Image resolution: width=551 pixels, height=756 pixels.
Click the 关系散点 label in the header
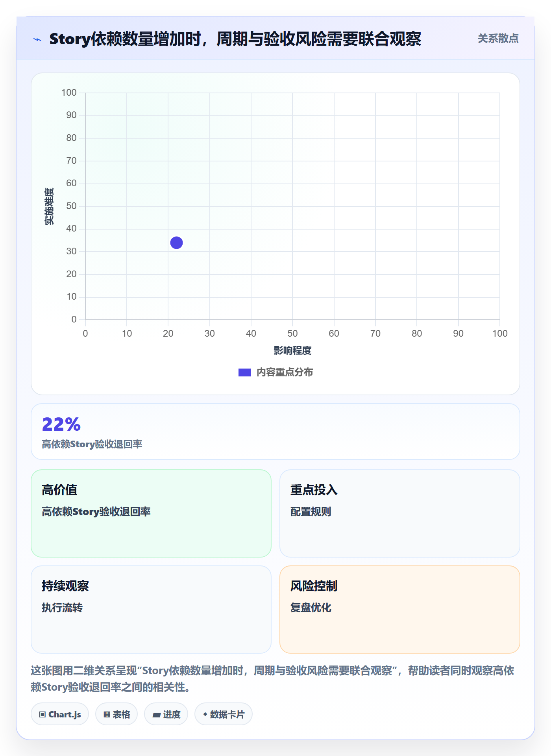coord(498,39)
